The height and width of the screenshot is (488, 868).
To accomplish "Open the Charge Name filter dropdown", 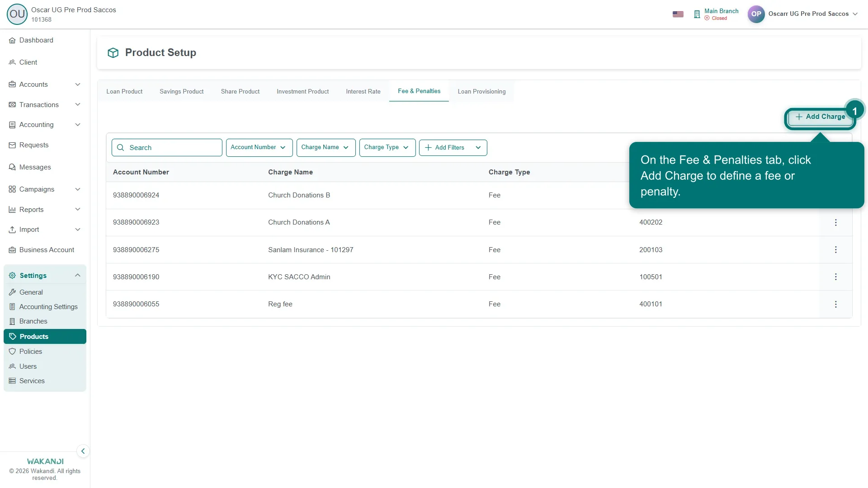I will [326, 148].
